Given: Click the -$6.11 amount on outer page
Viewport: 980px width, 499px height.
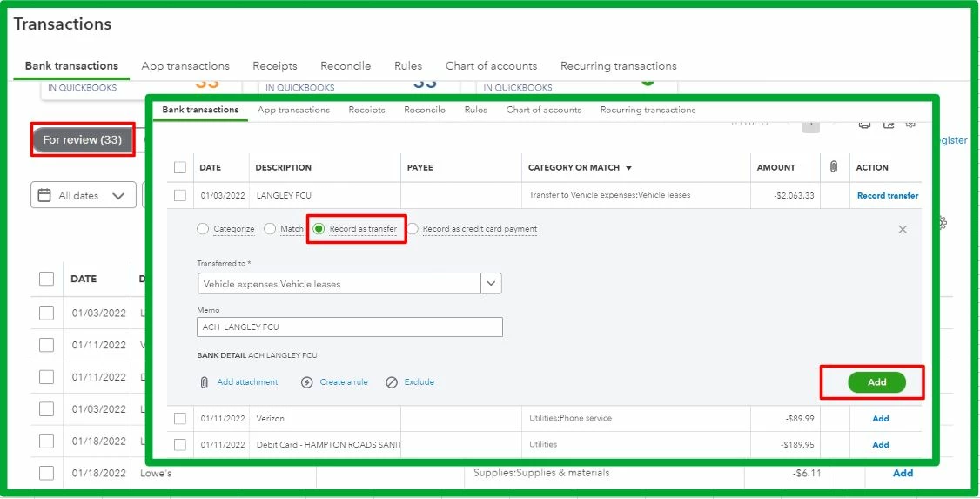Looking at the screenshot, I should tap(807, 474).
